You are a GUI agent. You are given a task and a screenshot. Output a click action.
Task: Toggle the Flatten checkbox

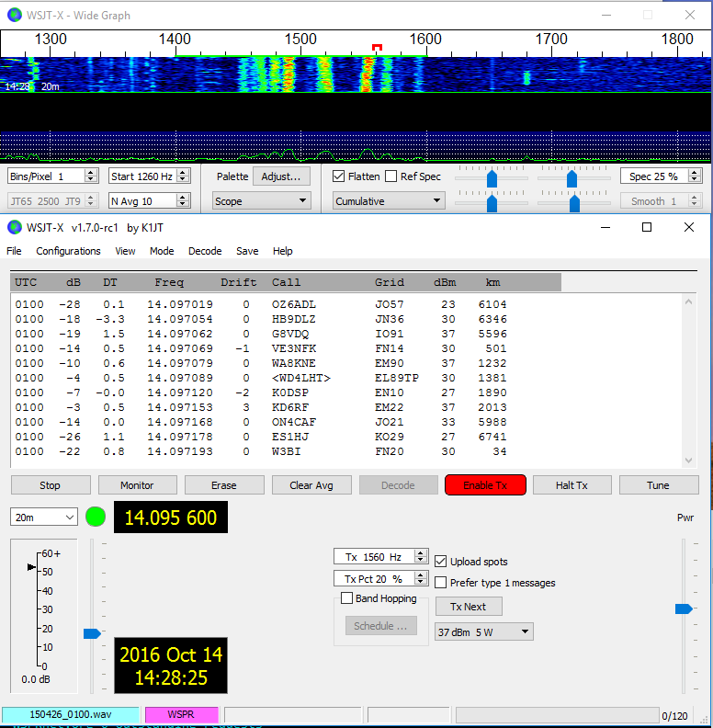point(339,176)
